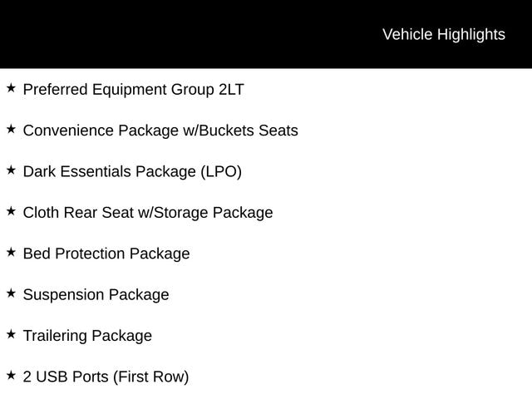Click the star beside 2 USB Ports
Viewport: 532px width, 399px height.
[x=11, y=376]
